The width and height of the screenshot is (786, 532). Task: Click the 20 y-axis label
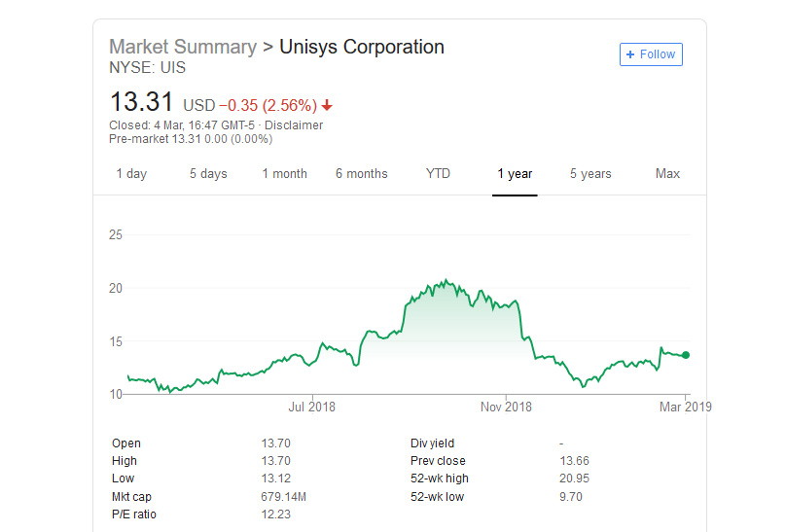point(116,288)
